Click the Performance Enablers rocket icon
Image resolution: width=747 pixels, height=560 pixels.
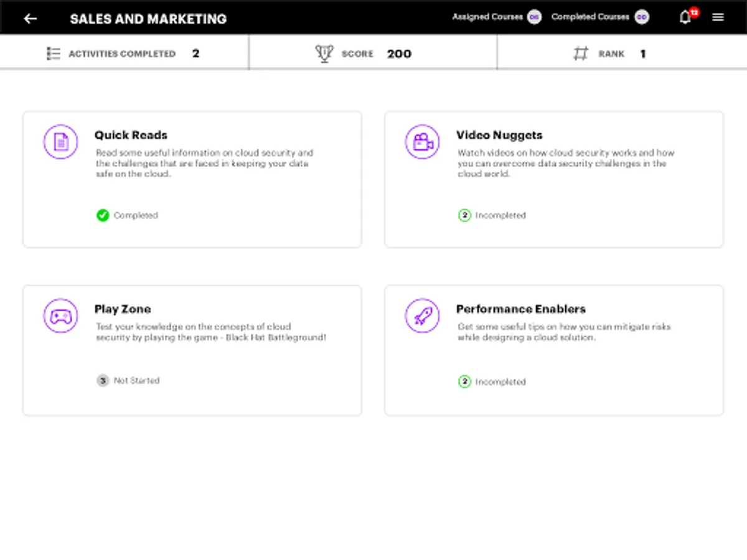click(422, 316)
